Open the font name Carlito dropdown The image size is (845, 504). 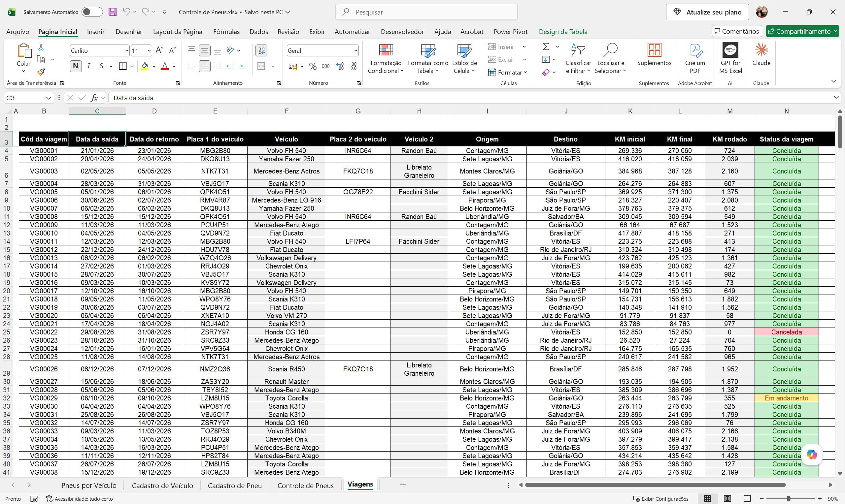tap(127, 50)
